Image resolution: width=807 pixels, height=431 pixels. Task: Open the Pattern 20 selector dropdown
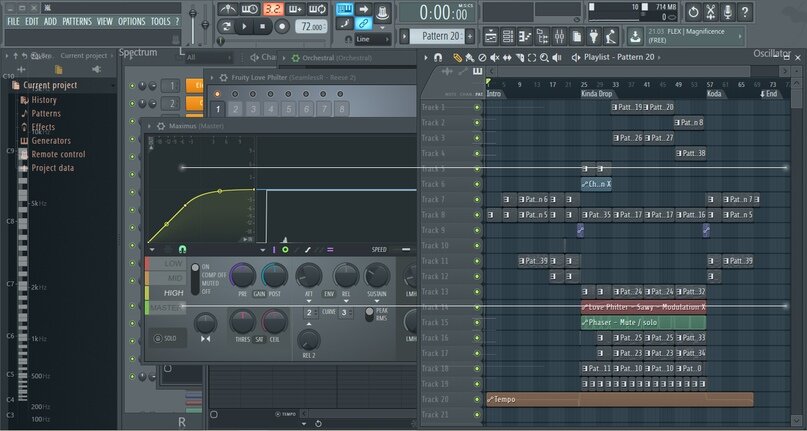(x=436, y=36)
